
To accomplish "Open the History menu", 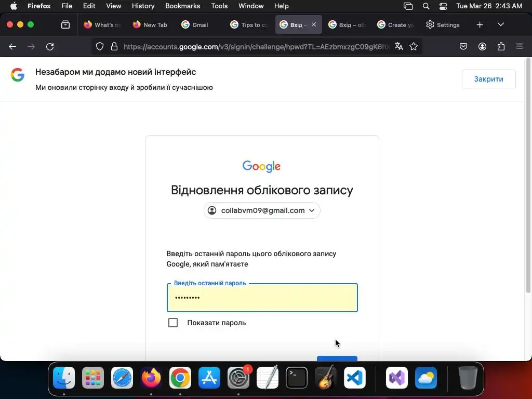I will coord(143,6).
